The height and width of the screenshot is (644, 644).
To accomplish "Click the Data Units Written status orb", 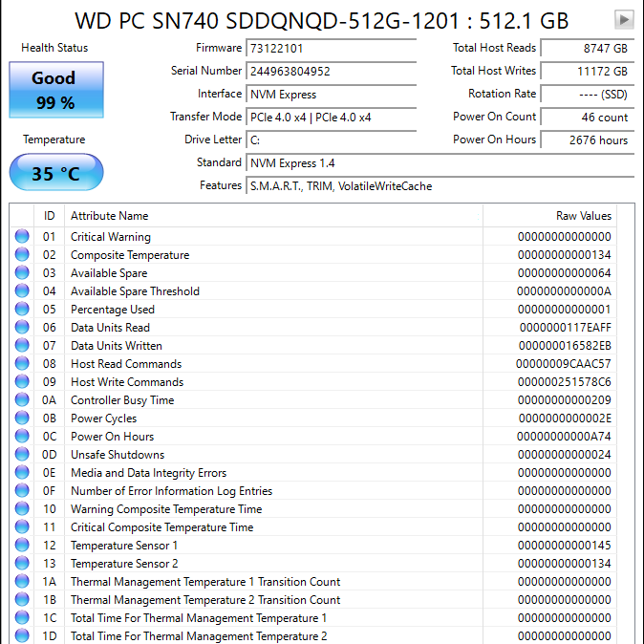I will click(22, 345).
